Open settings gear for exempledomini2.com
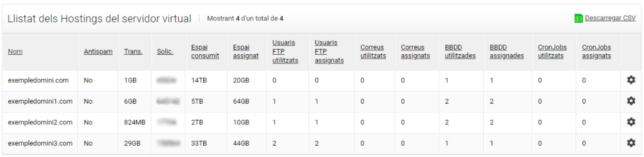 (x=631, y=122)
